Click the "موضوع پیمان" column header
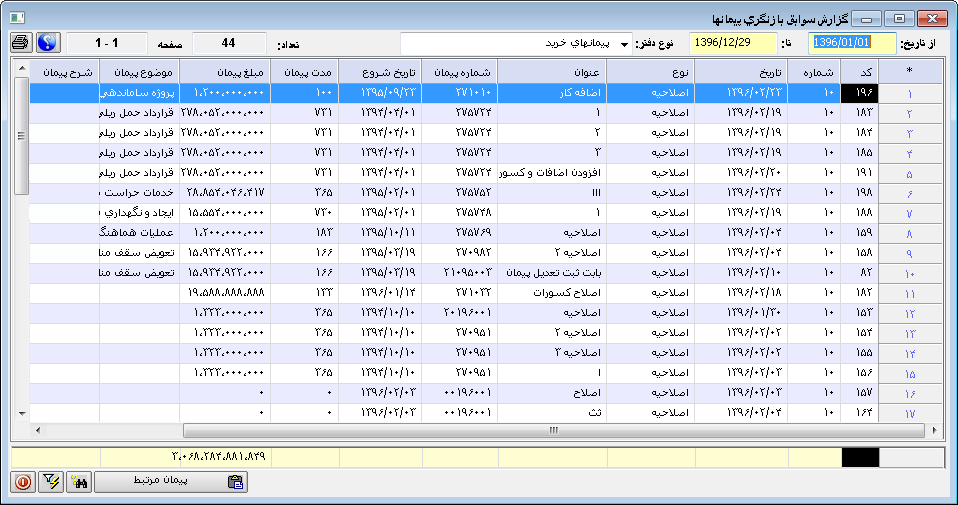 [x=139, y=72]
